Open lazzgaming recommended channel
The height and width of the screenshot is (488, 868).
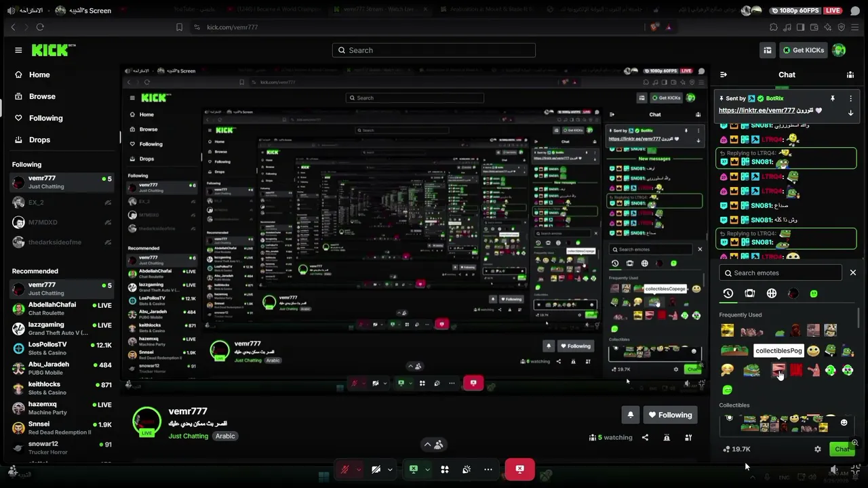pyautogui.click(x=61, y=329)
